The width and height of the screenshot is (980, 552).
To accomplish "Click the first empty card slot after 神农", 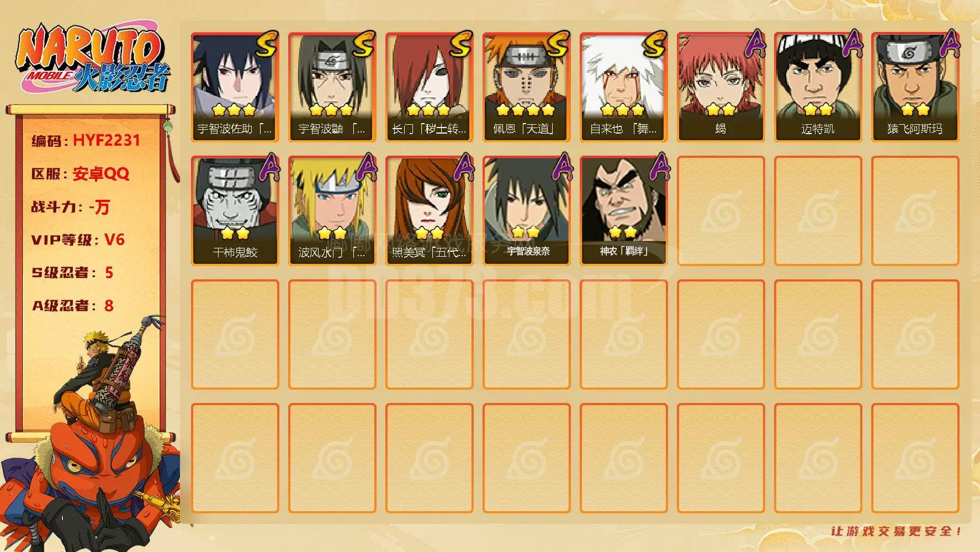I will 721,211.
